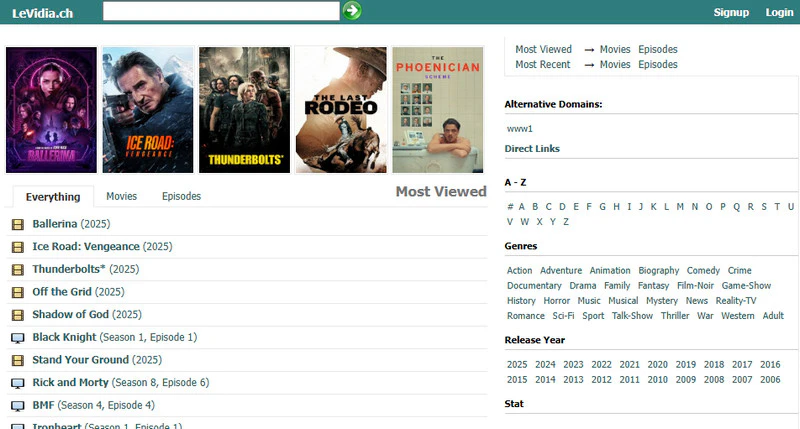Click the search text field
Image resolution: width=800 pixels, height=429 pixels.
221,11
